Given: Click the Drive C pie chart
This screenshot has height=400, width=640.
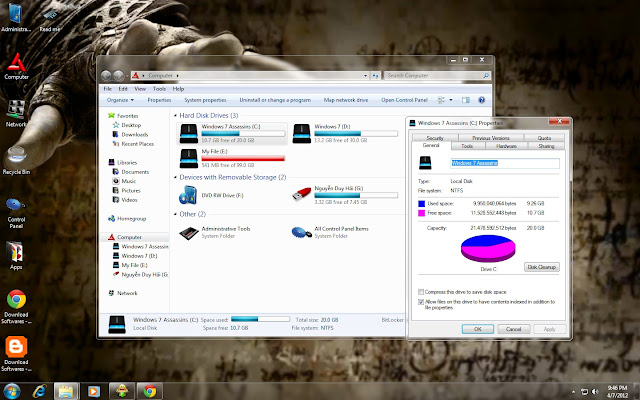Looking at the screenshot, I should (x=488, y=249).
